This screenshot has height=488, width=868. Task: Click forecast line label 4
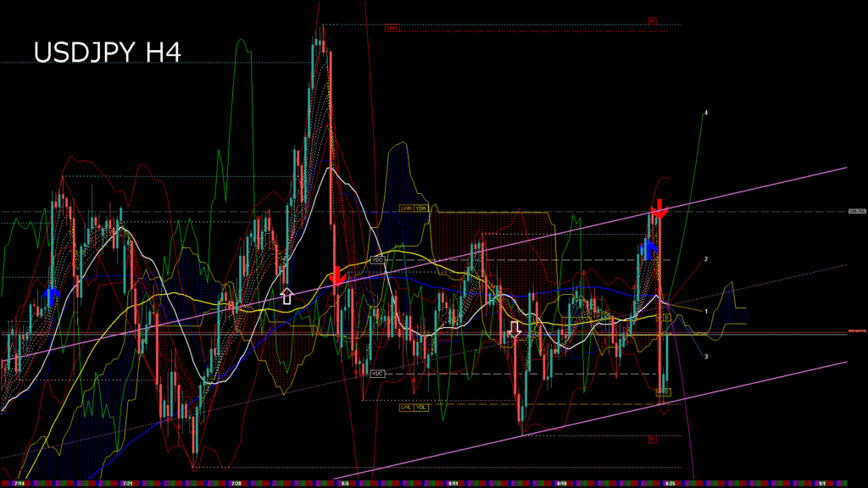click(706, 113)
